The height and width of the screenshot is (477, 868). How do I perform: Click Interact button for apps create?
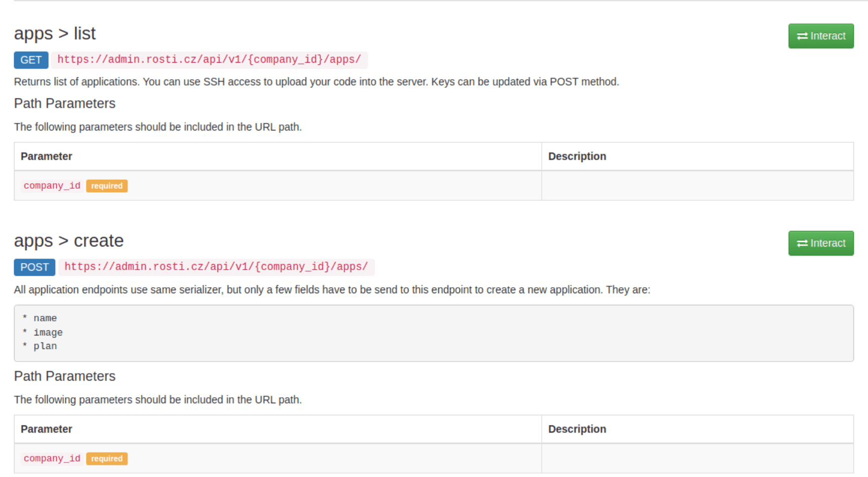coord(821,244)
